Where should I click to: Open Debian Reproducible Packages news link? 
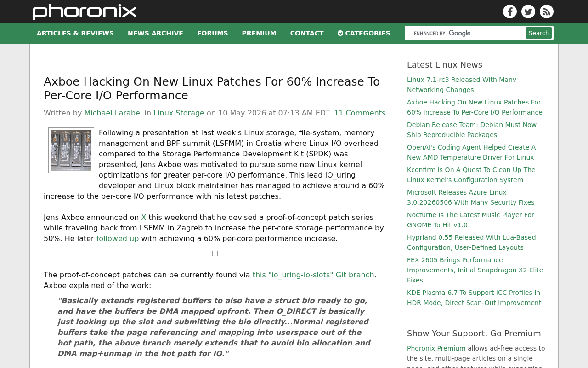tap(472, 130)
